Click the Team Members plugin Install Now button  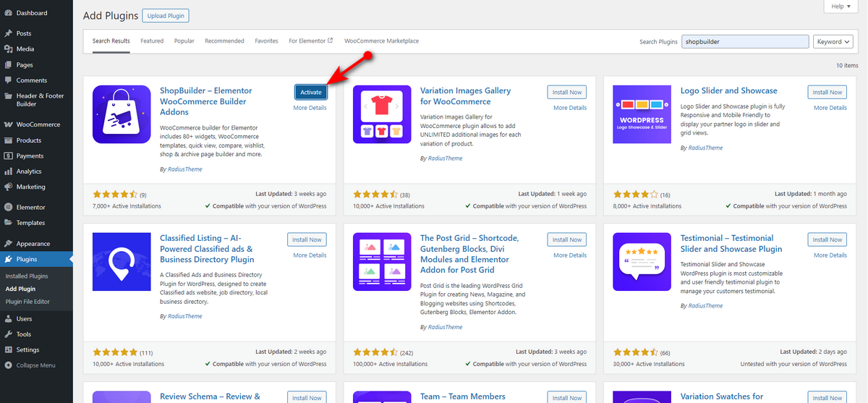[x=567, y=398]
